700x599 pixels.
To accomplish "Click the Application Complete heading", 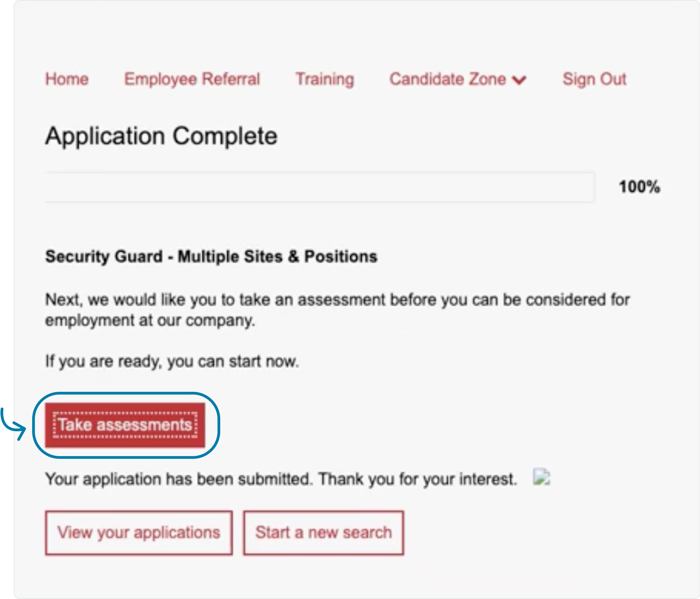I will (x=161, y=136).
